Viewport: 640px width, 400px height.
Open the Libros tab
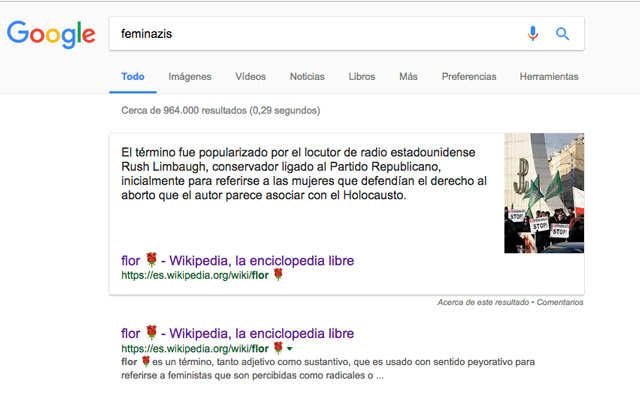point(362,76)
